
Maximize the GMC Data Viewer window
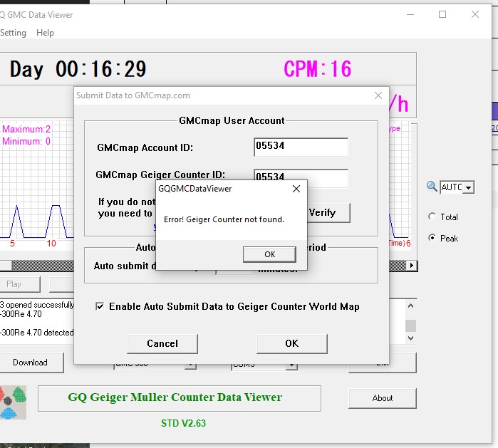pos(442,14)
